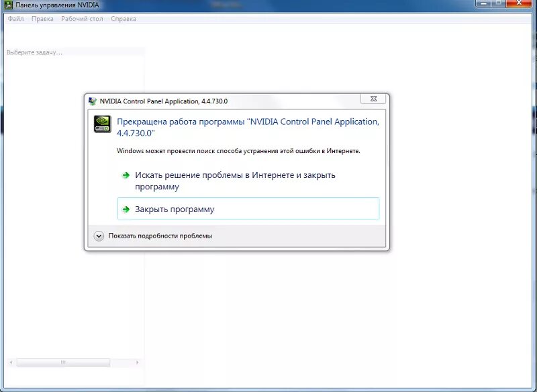
Task: Minimize the NVIDIA panel main window
Action: coord(483,3)
